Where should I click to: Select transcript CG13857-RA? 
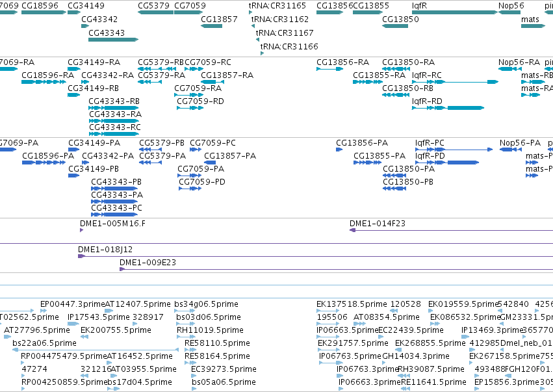[212, 82]
